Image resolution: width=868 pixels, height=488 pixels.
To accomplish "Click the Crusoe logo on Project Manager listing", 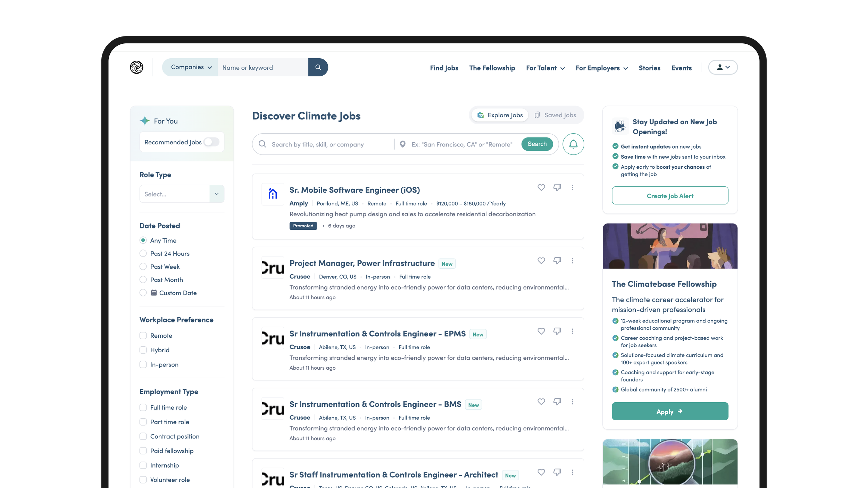I will [x=273, y=268].
